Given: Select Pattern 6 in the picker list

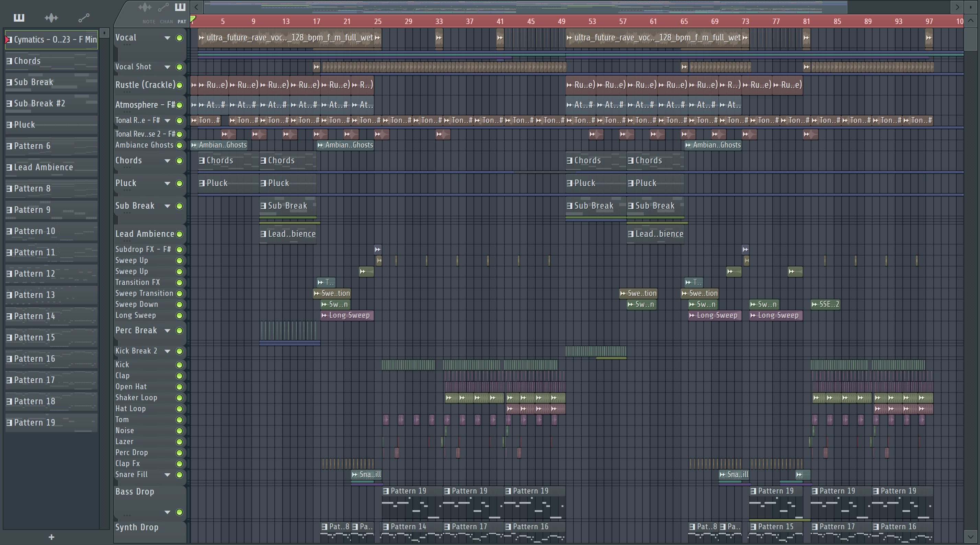Looking at the screenshot, I should (x=52, y=146).
